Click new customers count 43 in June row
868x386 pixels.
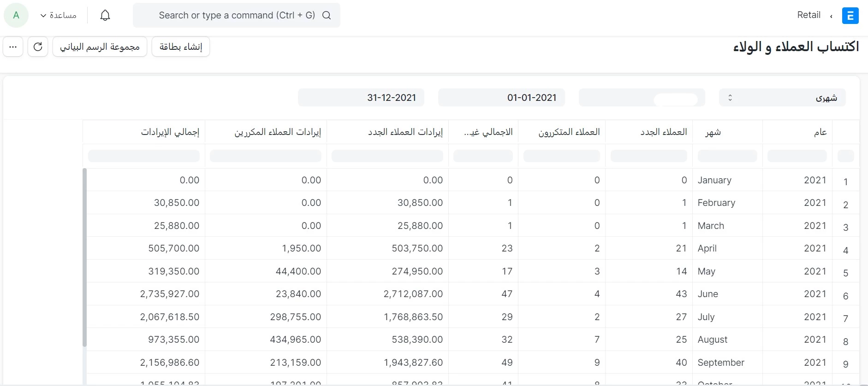[649, 294]
